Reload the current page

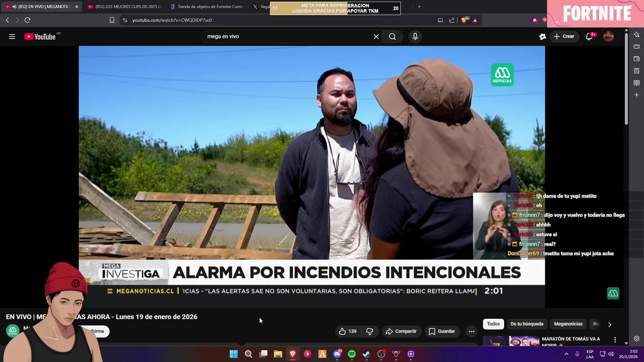[x=27, y=20]
